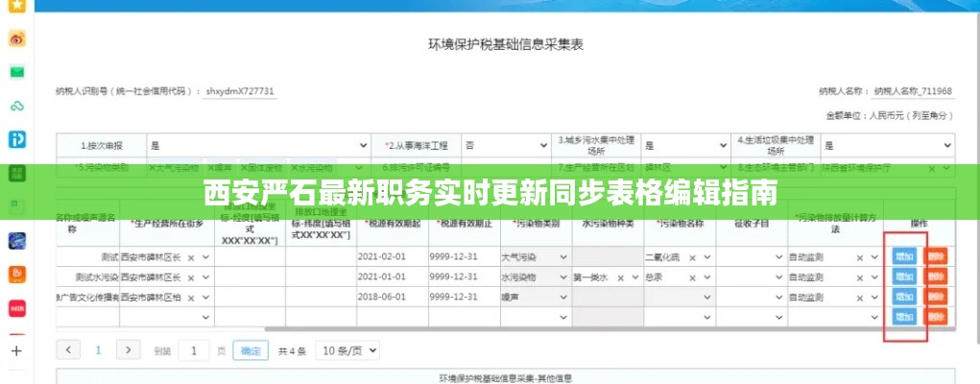The width and height of the screenshot is (980, 384).
Task: Click 增加 button in the first row
Action: tap(904, 257)
